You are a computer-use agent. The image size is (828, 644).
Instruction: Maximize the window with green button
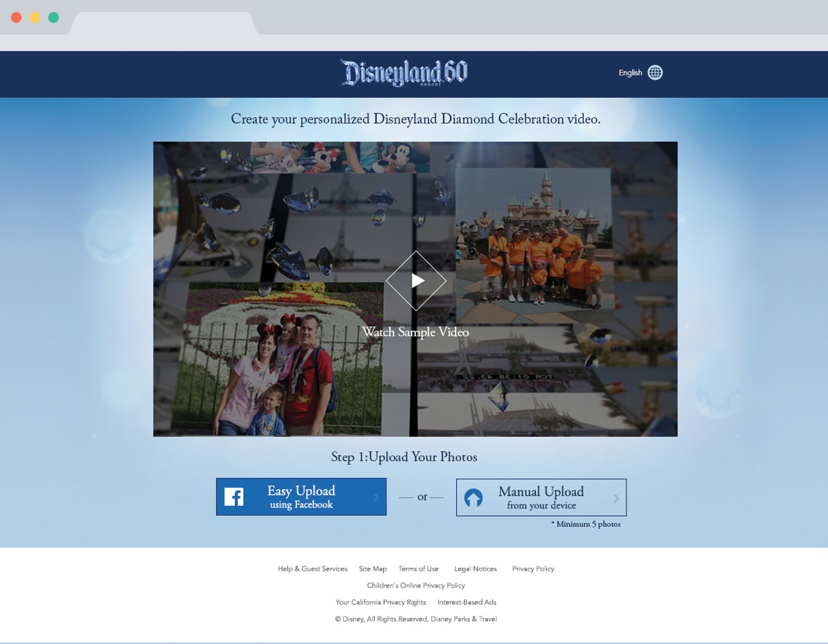53,17
